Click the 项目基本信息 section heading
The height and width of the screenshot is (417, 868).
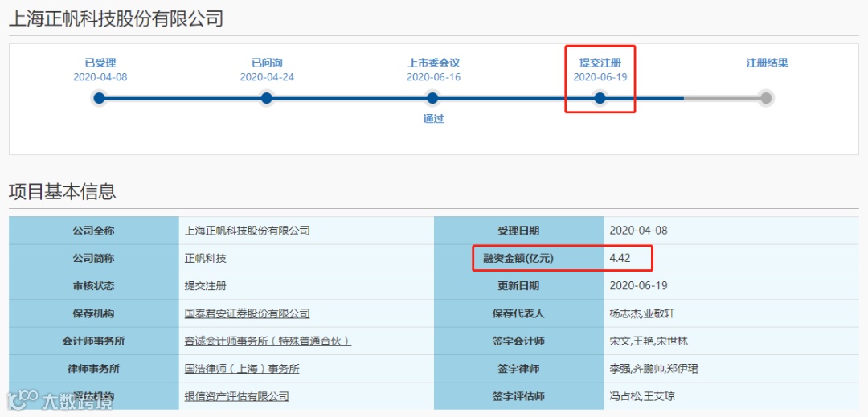63,191
